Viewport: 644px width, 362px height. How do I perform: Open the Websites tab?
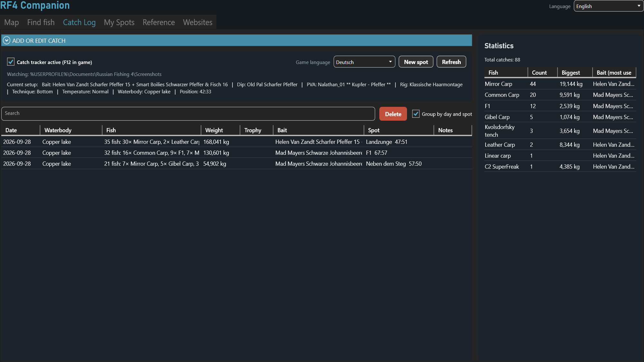[198, 23]
